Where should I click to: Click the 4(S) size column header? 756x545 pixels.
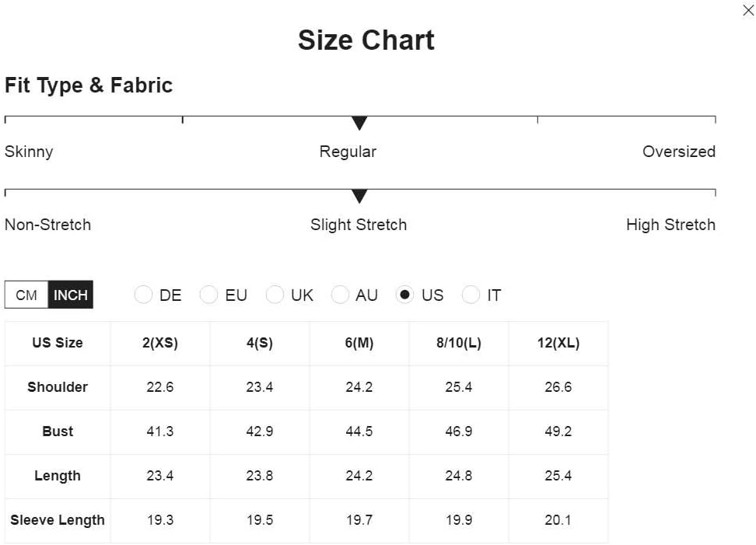(260, 343)
